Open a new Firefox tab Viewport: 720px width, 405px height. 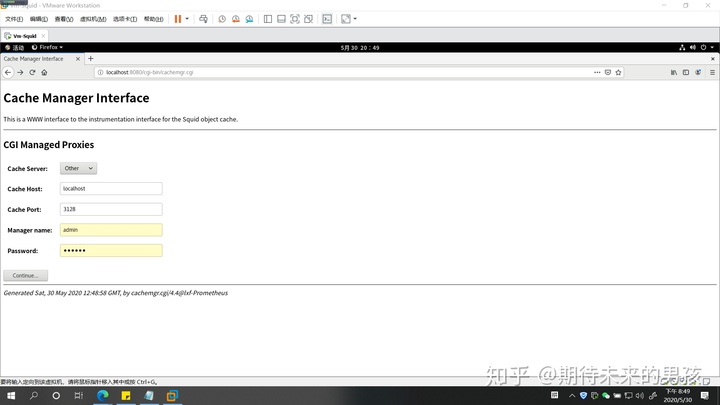coord(90,59)
